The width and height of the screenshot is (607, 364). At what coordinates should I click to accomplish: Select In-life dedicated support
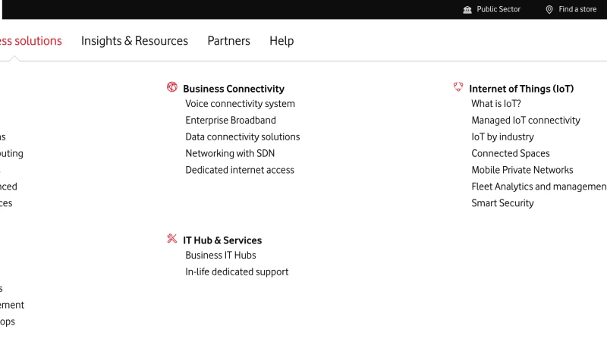[x=237, y=272]
